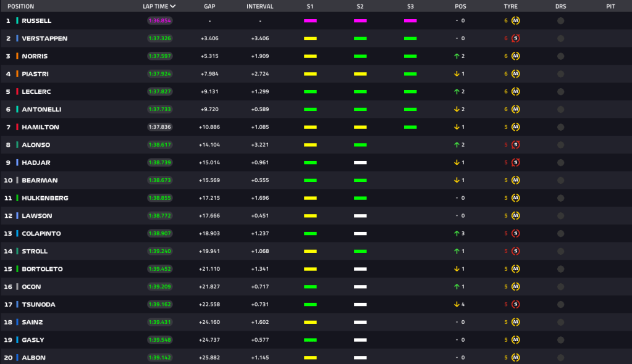Click Colapinto's soft tyre icon
Screen dimensions: 632x364
[515, 233]
